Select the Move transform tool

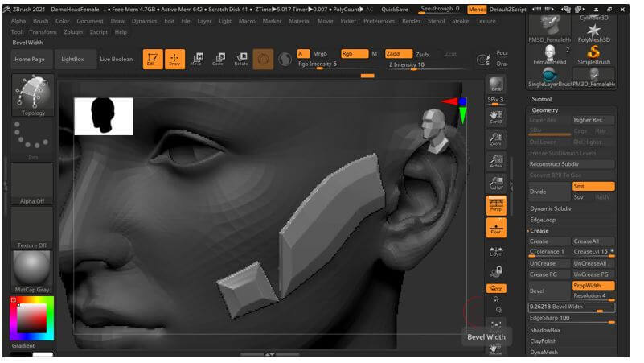pyautogui.click(x=199, y=60)
